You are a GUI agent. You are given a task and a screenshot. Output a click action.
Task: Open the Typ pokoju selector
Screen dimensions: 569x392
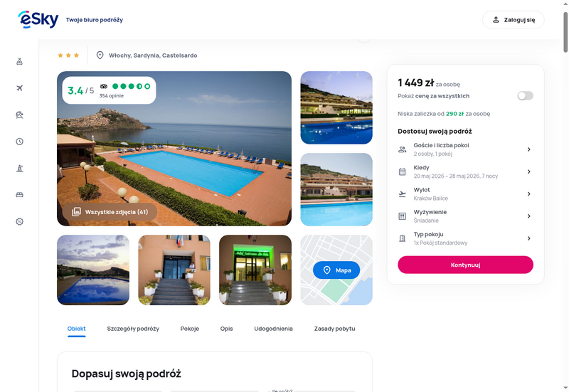[465, 238]
